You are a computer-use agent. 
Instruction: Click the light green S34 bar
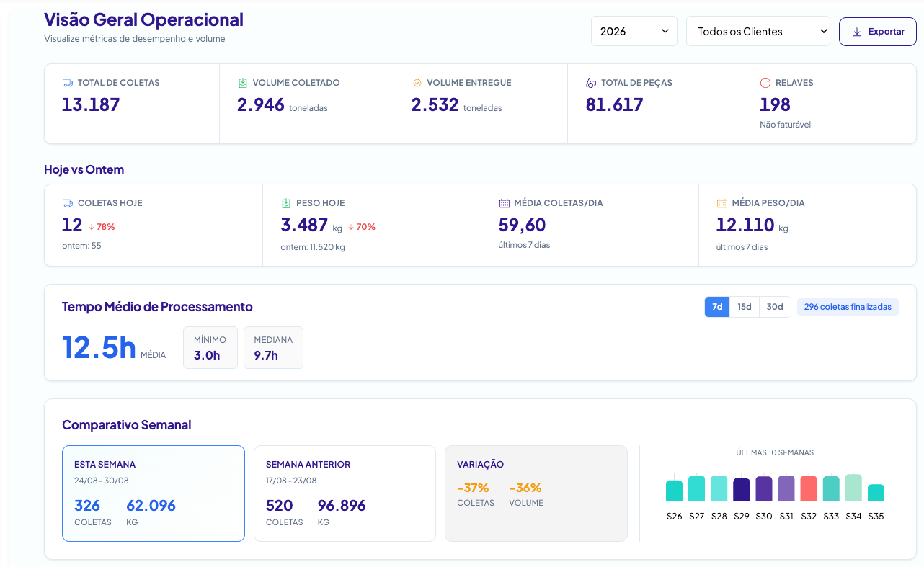(x=853, y=488)
